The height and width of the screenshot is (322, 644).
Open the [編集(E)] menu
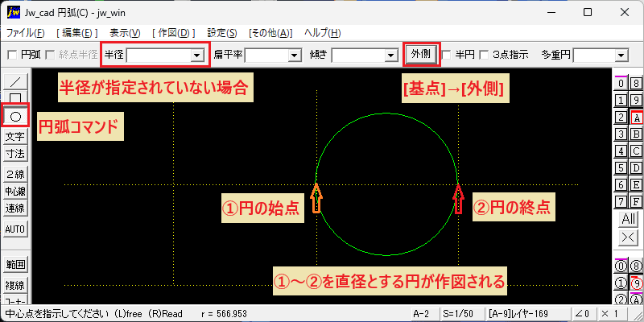pyautogui.click(x=77, y=33)
